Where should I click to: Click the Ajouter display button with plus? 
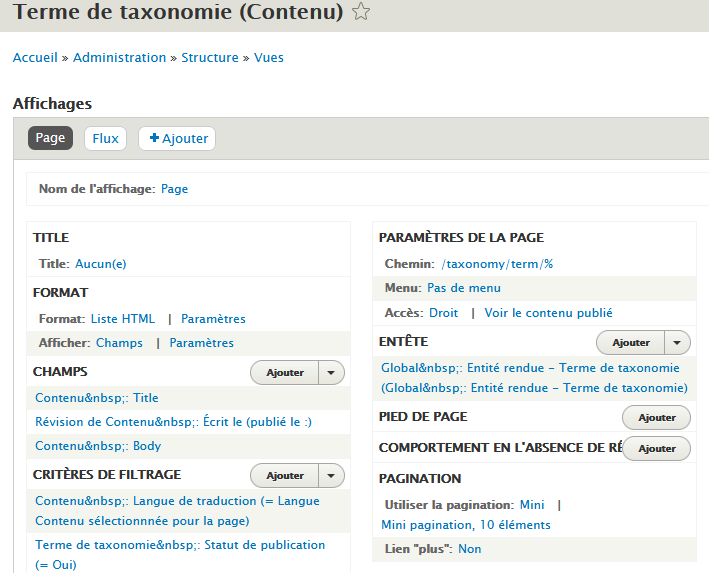(177, 138)
